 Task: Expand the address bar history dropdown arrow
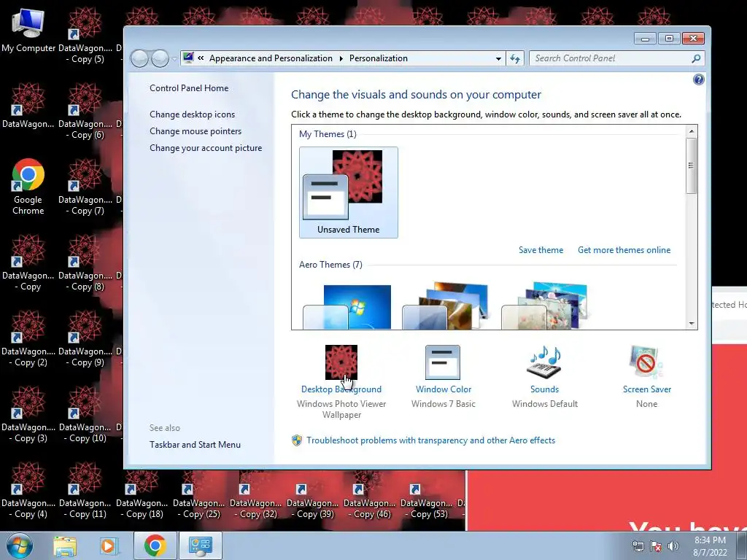click(x=498, y=58)
